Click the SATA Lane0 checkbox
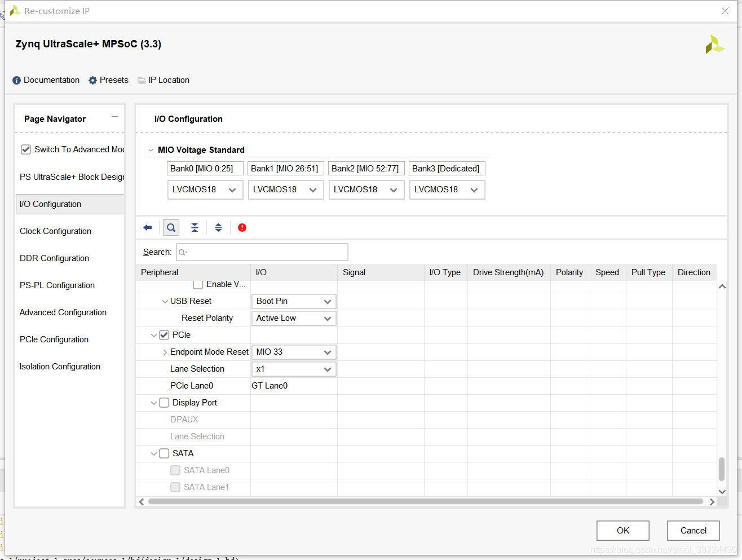The height and width of the screenshot is (560, 742). pos(175,470)
